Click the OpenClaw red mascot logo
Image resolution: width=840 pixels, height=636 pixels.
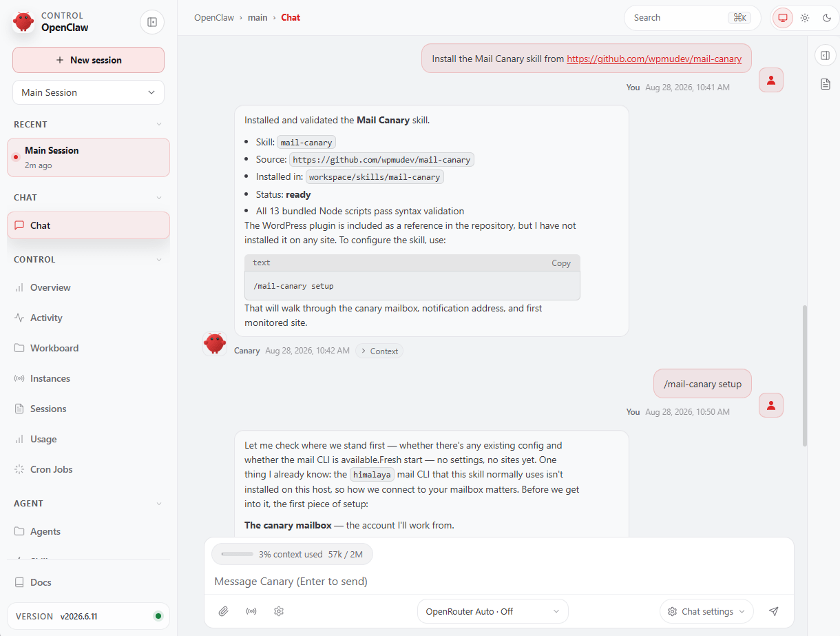click(x=23, y=21)
